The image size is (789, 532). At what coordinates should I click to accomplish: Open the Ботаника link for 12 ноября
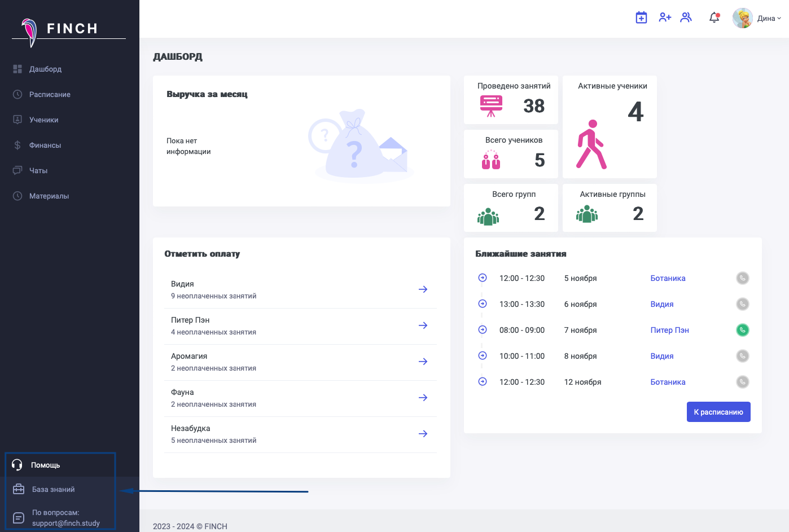click(668, 382)
